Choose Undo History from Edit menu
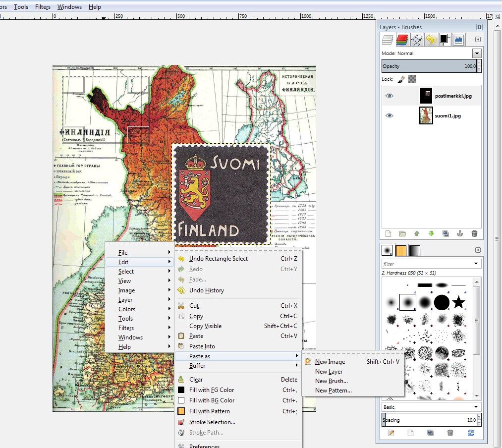502x448 pixels. (x=238, y=290)
